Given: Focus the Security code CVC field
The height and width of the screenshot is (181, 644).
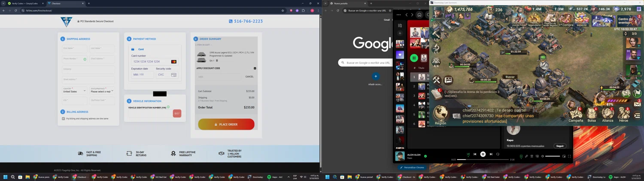Looking at the screenshot, I should click(x=167, y=75).
